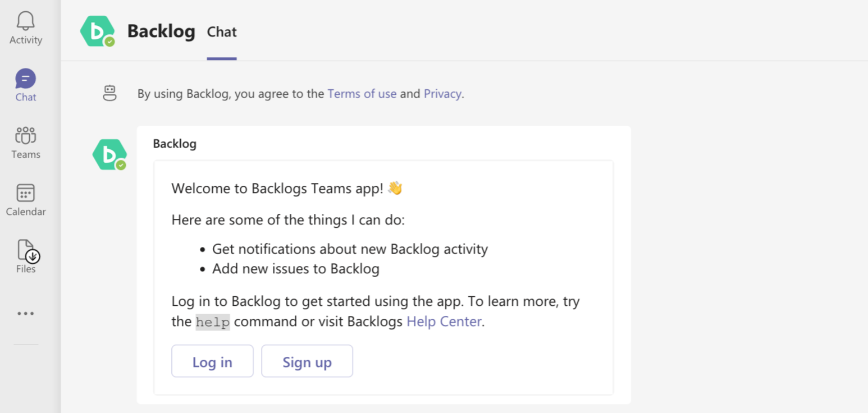Switch to the Chat tab
The width and height of the screenshot is (868, 413).
tap(222, 32)
